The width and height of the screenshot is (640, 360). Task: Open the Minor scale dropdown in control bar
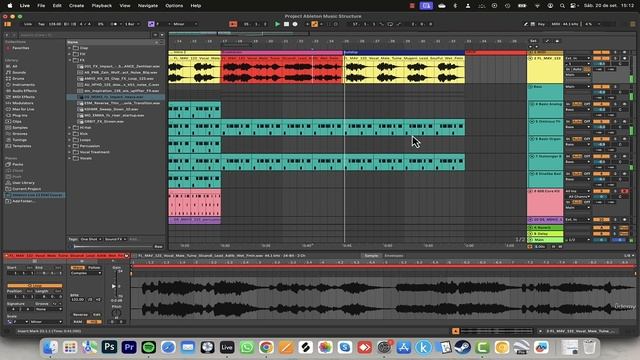click(184, 24)
